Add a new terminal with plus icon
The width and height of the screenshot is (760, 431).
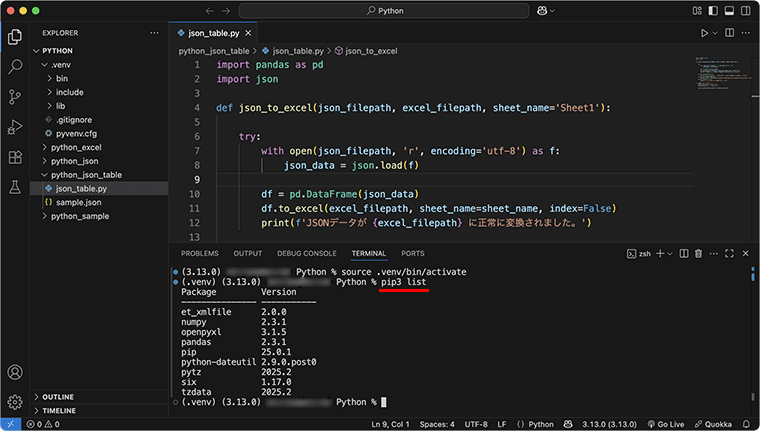point(660,254)
